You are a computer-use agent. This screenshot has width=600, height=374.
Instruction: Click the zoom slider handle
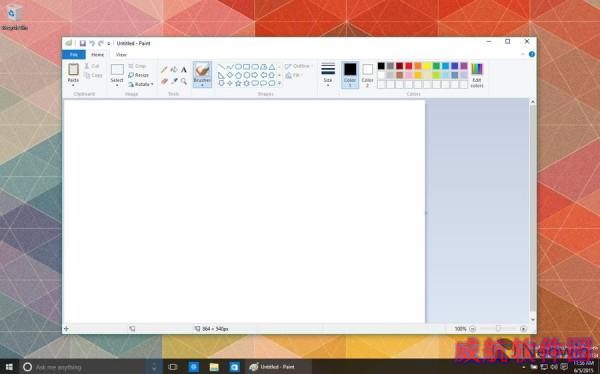coord(498,328)
